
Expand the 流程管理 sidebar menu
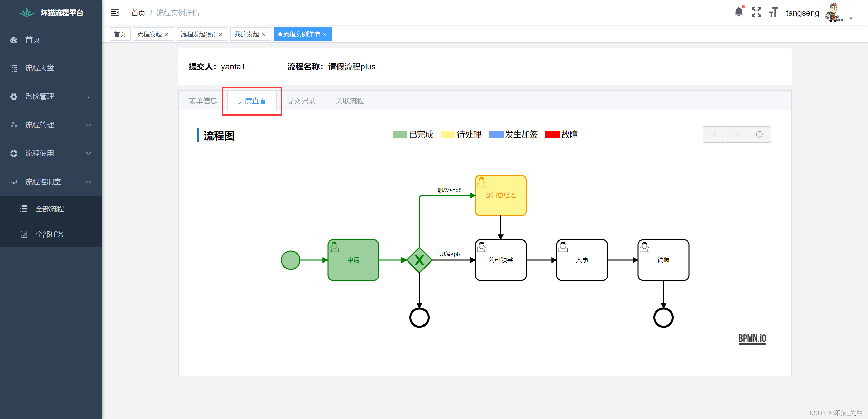coord(40,125)
